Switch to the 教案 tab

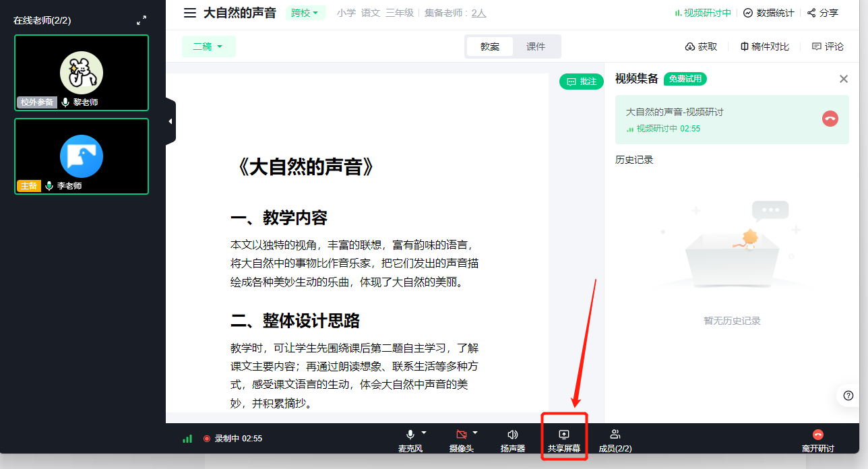pyautogui.click(x=490, y=46)
